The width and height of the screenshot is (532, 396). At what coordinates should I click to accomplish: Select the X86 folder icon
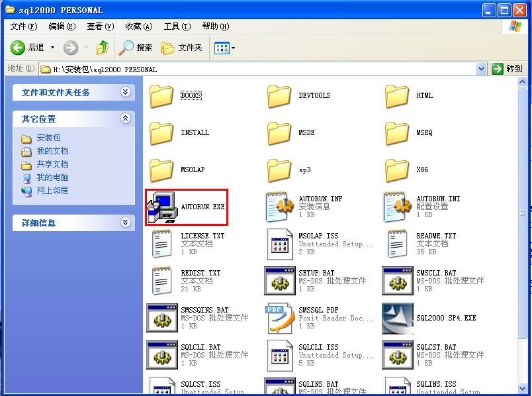pos(397,170)
